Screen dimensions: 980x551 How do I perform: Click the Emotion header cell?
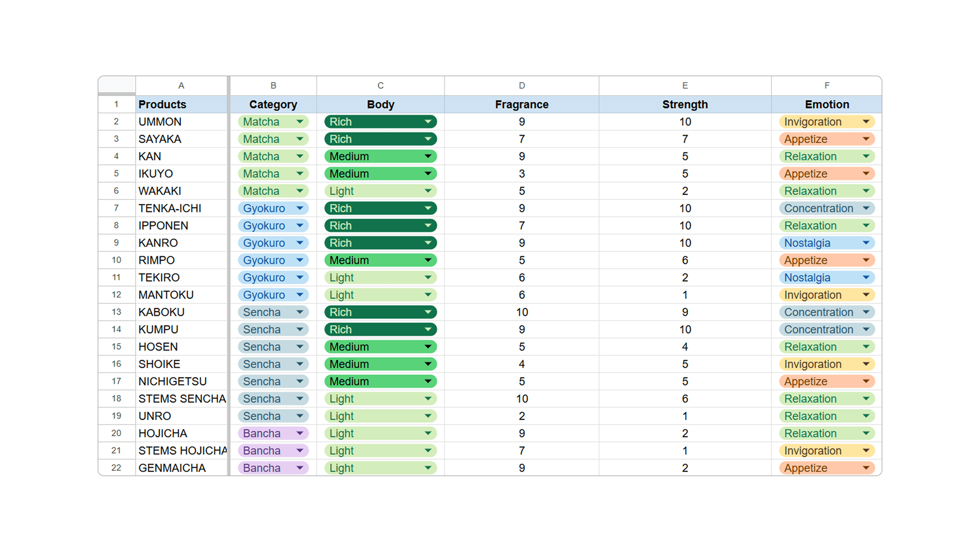click(x=827, y=104)
